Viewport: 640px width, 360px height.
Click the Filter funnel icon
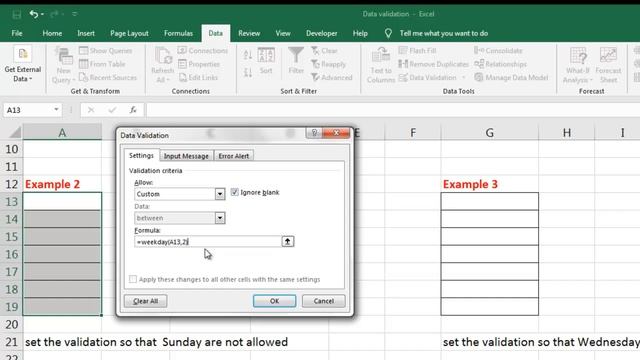click(x=296, y=61)
